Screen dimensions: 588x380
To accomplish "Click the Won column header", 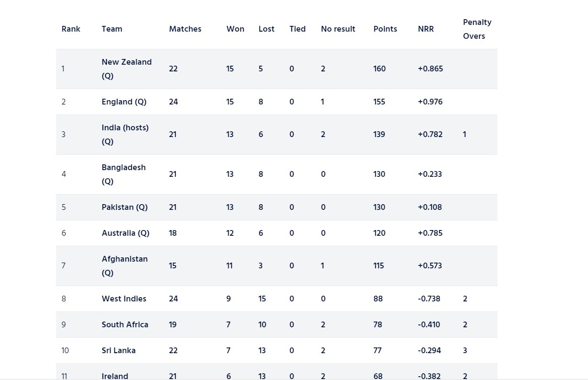I will click(235, 29).
